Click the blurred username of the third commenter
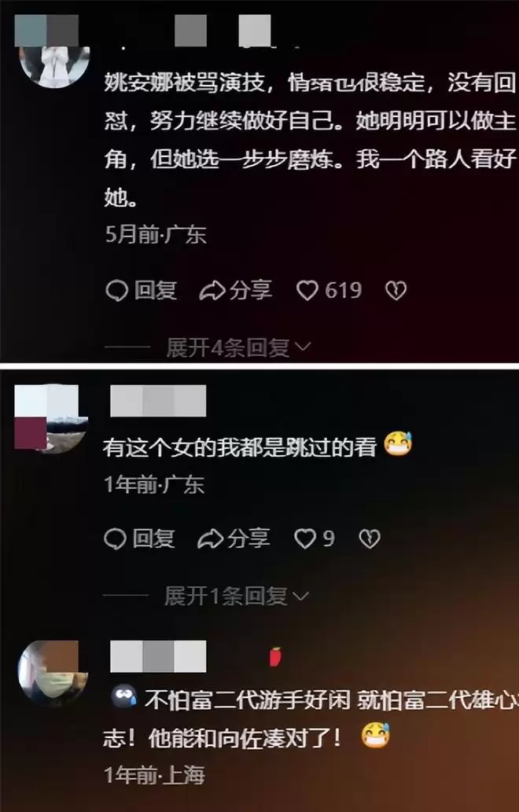Viewport: 519px width, 812px height. [158, 656]
